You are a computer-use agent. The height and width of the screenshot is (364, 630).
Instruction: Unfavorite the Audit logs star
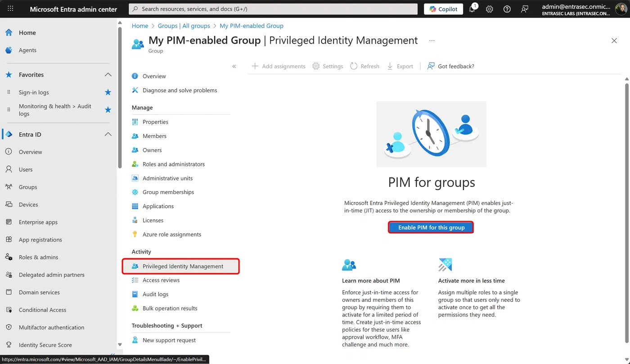point(108,110)
